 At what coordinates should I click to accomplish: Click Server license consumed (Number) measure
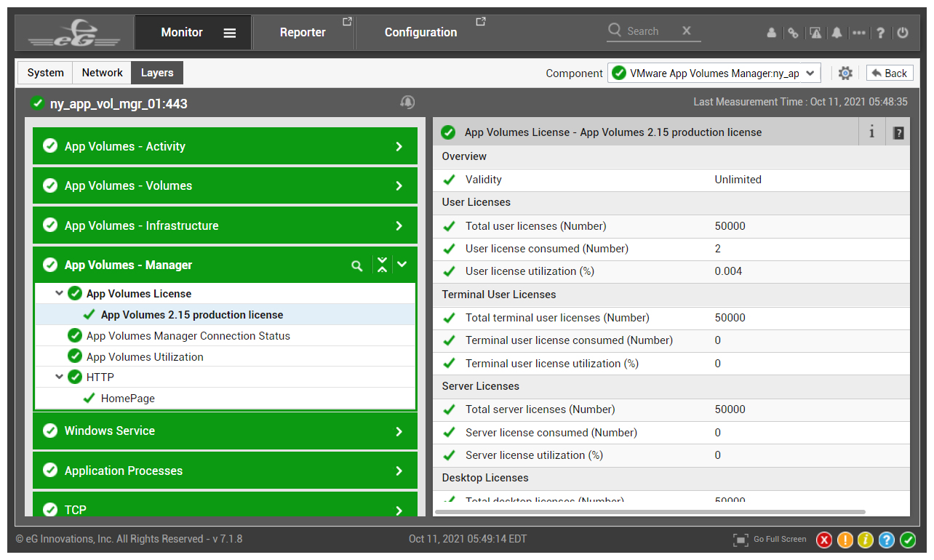[551, 433]
